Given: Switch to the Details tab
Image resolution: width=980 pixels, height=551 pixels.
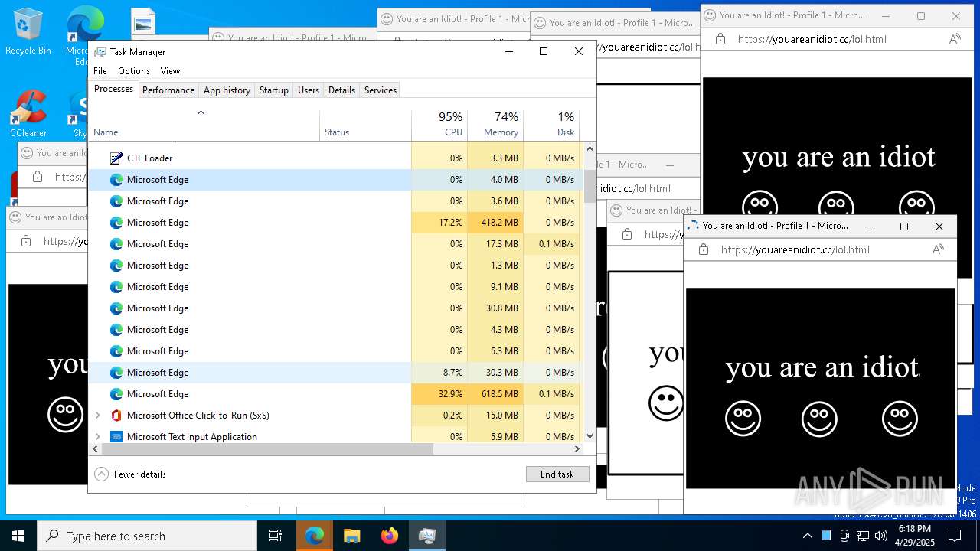Looking at the screenshot, I should tap(341, 90).
